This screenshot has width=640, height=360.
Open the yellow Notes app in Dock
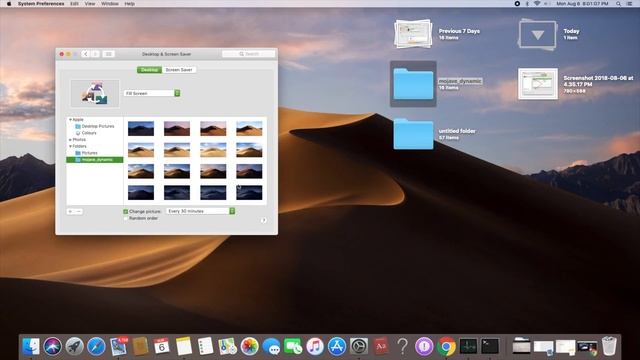click(x=184, y=346)
